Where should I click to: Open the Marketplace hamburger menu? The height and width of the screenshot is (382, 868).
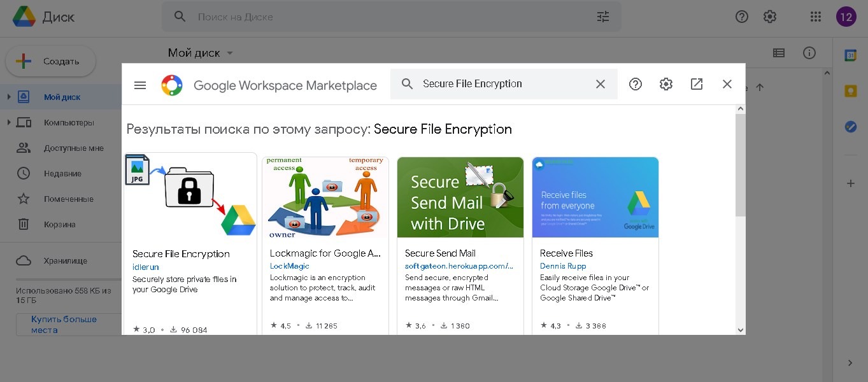click(x=140, y=85)
